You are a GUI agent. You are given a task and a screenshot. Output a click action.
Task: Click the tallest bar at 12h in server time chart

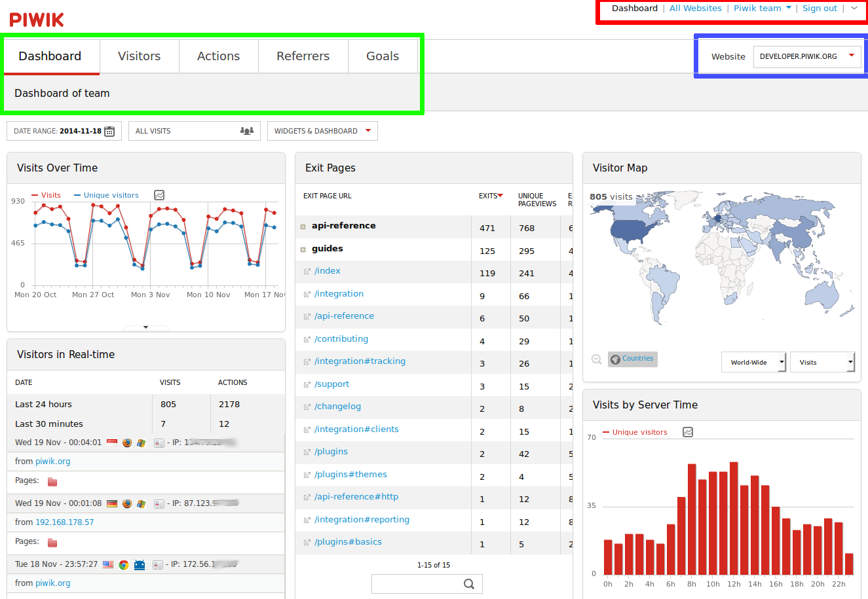[734, 518]
